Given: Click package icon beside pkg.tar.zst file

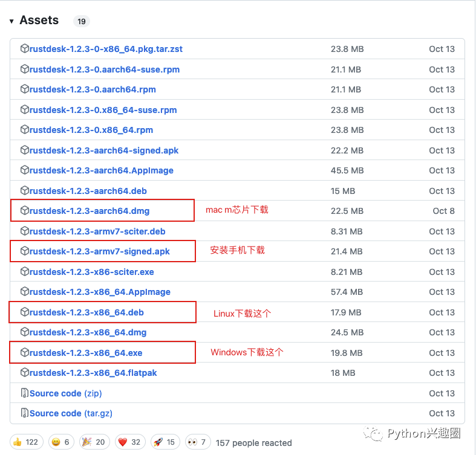Looking at the screenshot, I should [x=25, y=48].
